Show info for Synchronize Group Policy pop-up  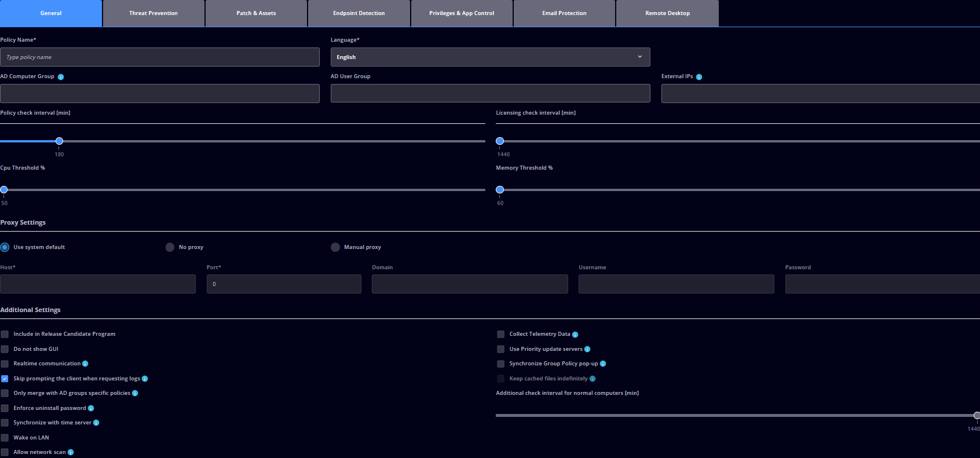point(603,364)
